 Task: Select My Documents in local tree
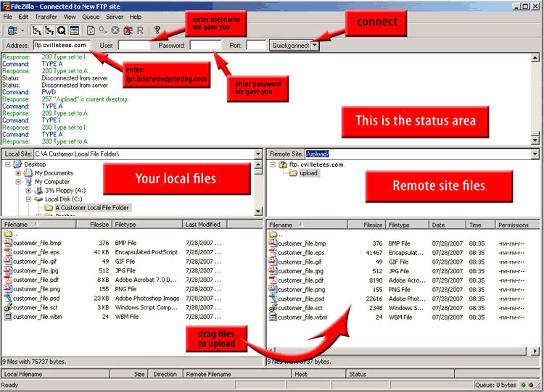[x=54, y=173]
